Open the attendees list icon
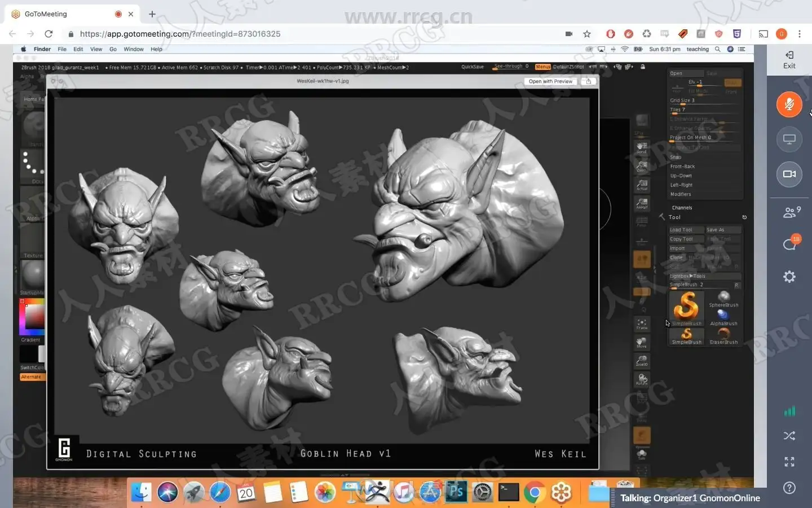812x508 pixels. point(791,212)
